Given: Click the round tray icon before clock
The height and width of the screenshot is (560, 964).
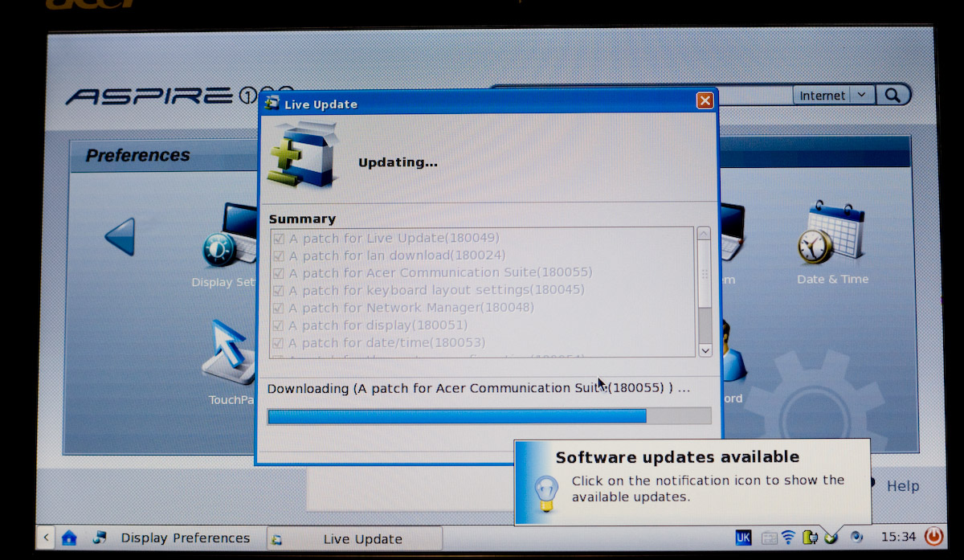Looking at the screenshot, I should [857, 537].
